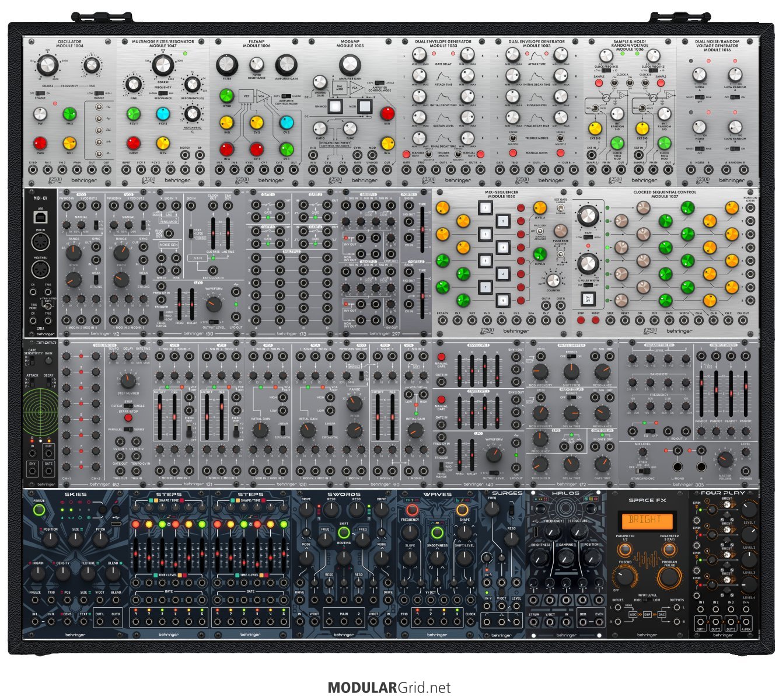Click the RATIO knob on Modamp 1005
The image size is (779, 700).
tap(320, 128)
